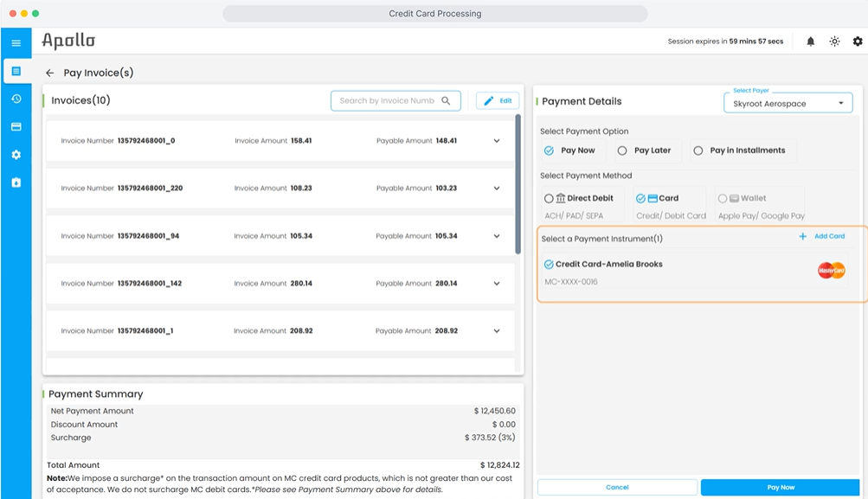Click the Add Card link
This screenshot has width=868, height=499.
tap(822, 236)
